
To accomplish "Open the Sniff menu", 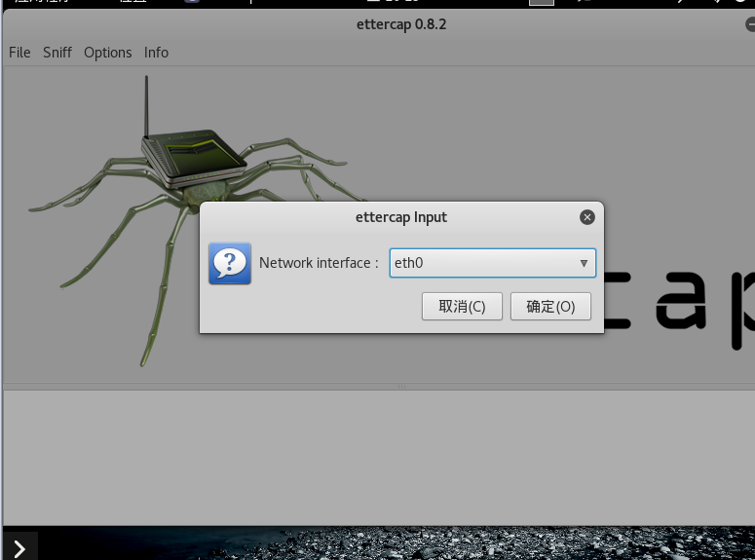I will click(57, 53).
